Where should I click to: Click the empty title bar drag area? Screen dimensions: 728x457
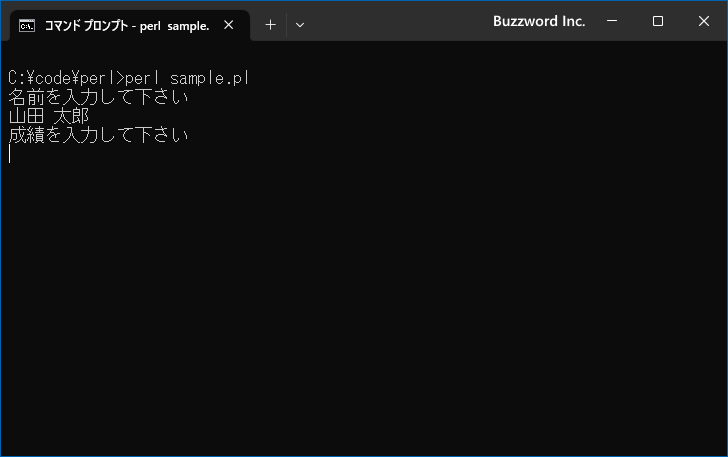pyautogui.click(x=399, y=21)
